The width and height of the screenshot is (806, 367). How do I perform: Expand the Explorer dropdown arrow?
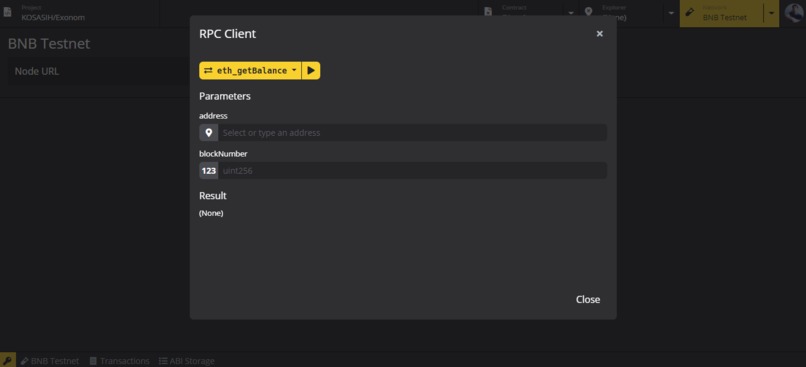click(670, 13)
